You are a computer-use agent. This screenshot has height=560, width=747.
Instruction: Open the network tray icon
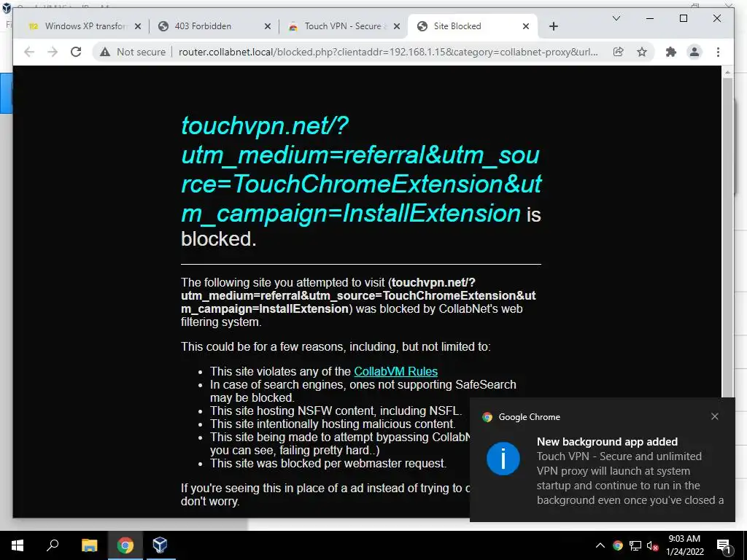(x=635, y=545)
